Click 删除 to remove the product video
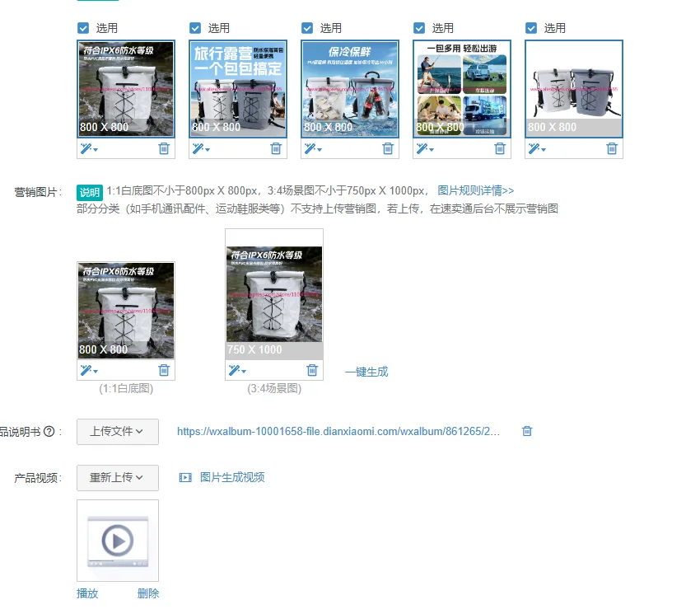Viewport: 700px width, 609px height. click(x=148, y=594)
